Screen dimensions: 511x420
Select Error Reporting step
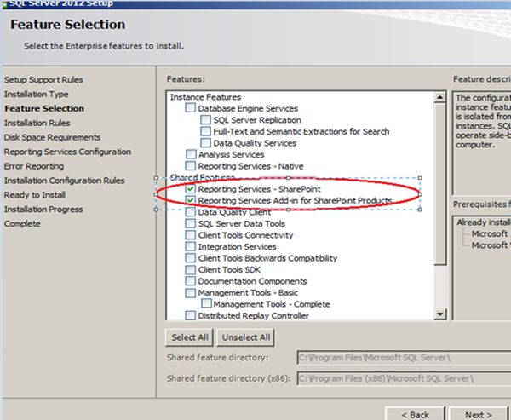34,166
